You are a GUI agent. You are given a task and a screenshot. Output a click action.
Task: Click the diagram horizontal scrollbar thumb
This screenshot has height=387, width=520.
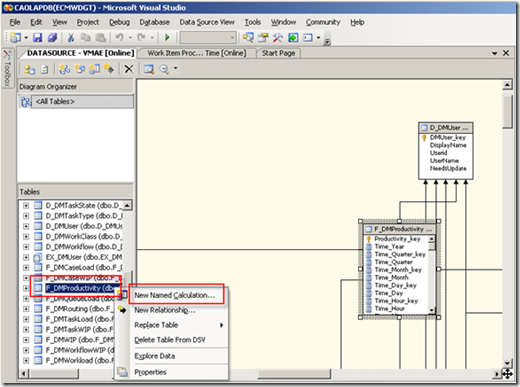coord(294,374)
